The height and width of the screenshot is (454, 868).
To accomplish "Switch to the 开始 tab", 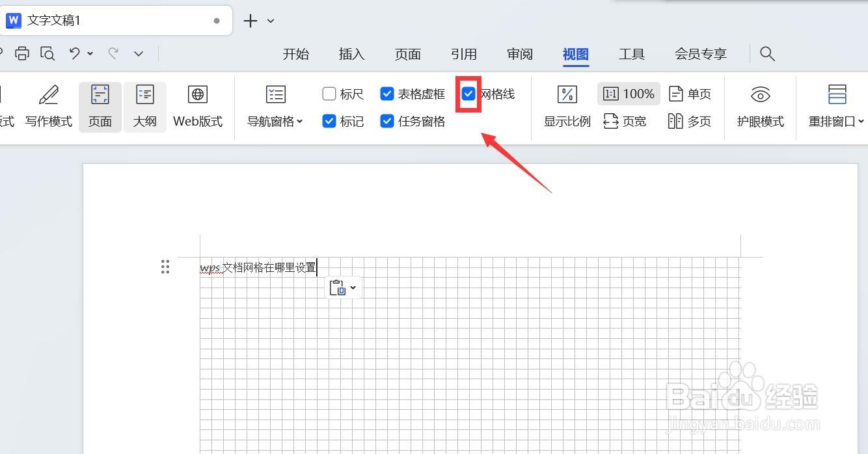I will point(296,54).
